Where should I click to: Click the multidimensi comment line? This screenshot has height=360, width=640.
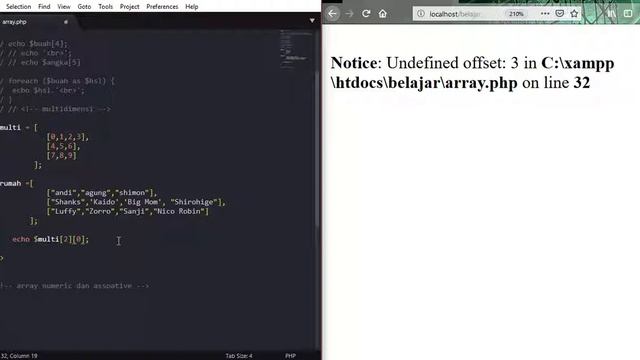coord(56,109)
